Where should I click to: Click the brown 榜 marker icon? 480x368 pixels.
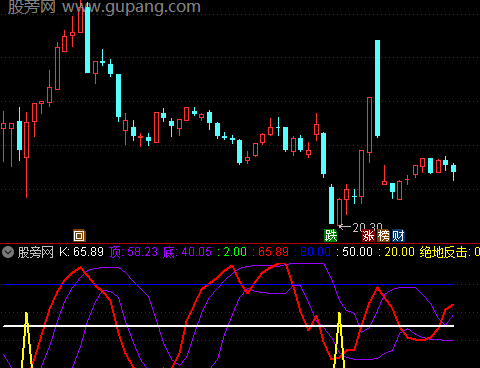(x=383, y=236)
